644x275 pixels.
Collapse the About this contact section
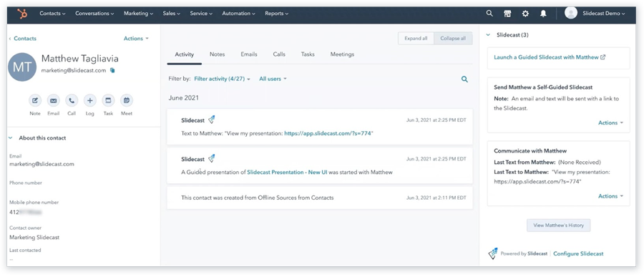[11, 138]
